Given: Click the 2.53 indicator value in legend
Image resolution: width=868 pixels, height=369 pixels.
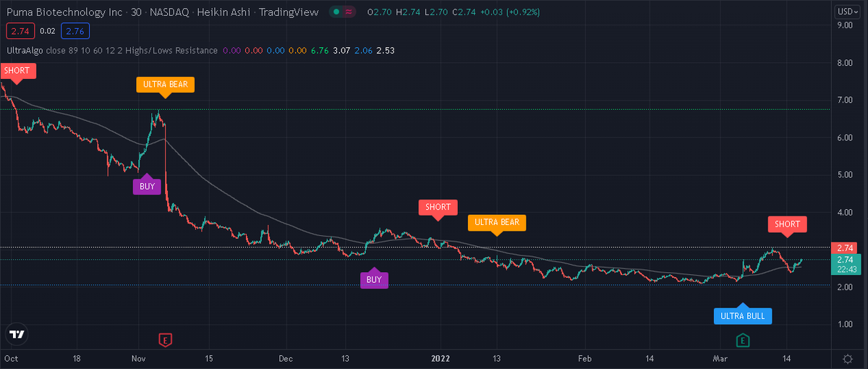Looking at the screenshot, I should click(x=387, y=51).
